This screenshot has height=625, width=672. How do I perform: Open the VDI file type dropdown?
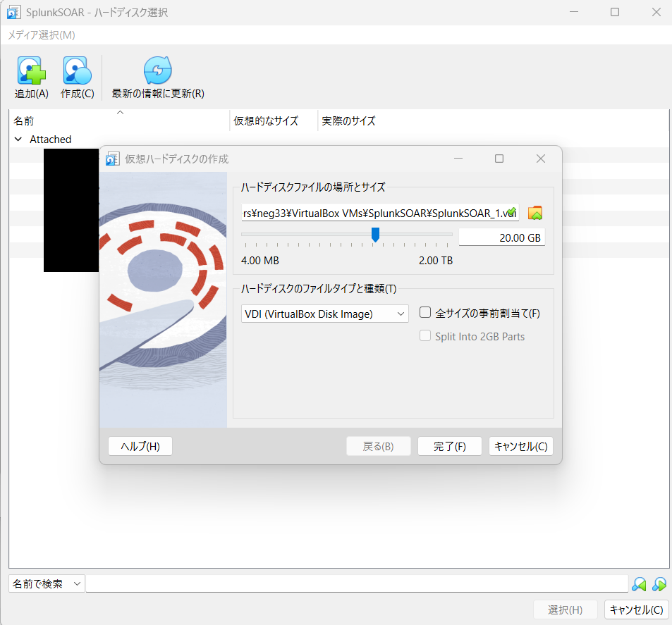coord(324,314)
